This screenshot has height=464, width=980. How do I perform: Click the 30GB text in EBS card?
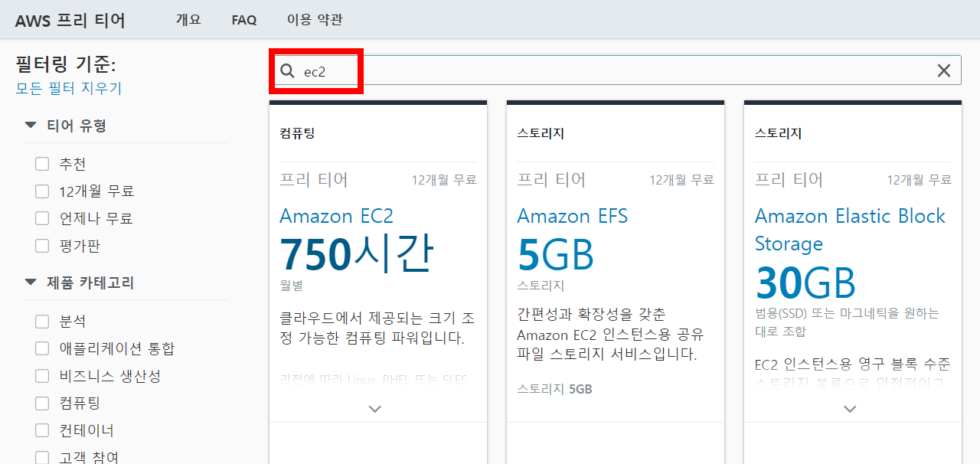coord(805,283)
